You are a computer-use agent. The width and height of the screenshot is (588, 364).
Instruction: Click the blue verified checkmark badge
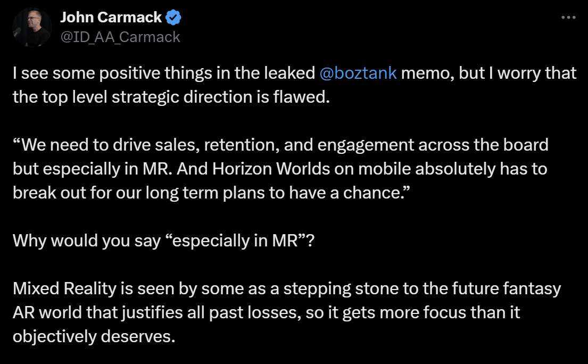[x=173, y=18]
